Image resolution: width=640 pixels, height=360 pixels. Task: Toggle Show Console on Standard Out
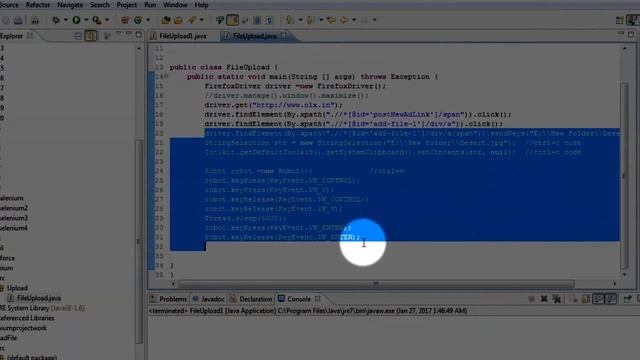(x=598, y=299)
